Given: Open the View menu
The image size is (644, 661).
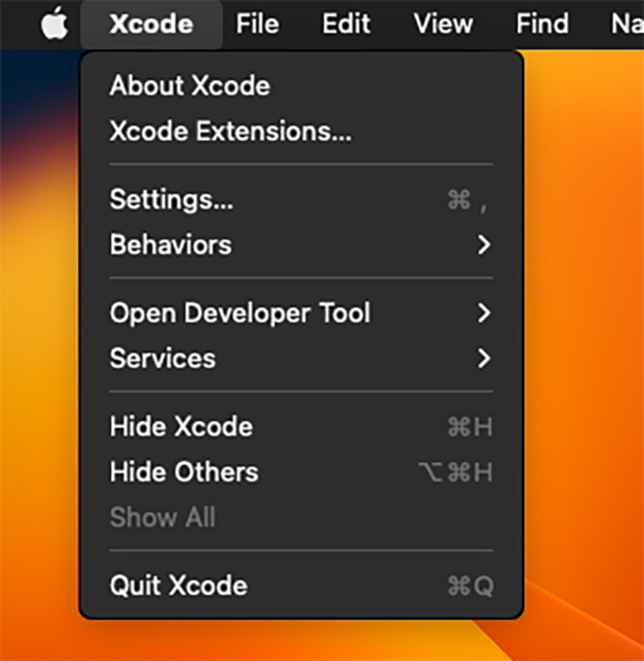Looking at the screenshot, I should 443,24.
